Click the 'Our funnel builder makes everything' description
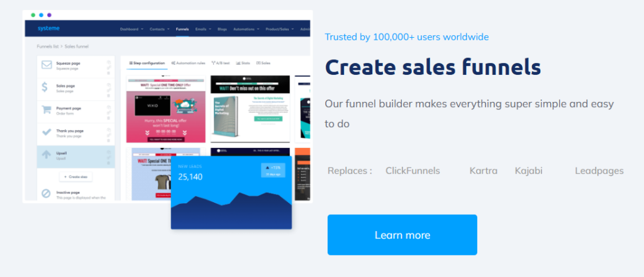Screen dimensions: 644x277 coord(469,113)
